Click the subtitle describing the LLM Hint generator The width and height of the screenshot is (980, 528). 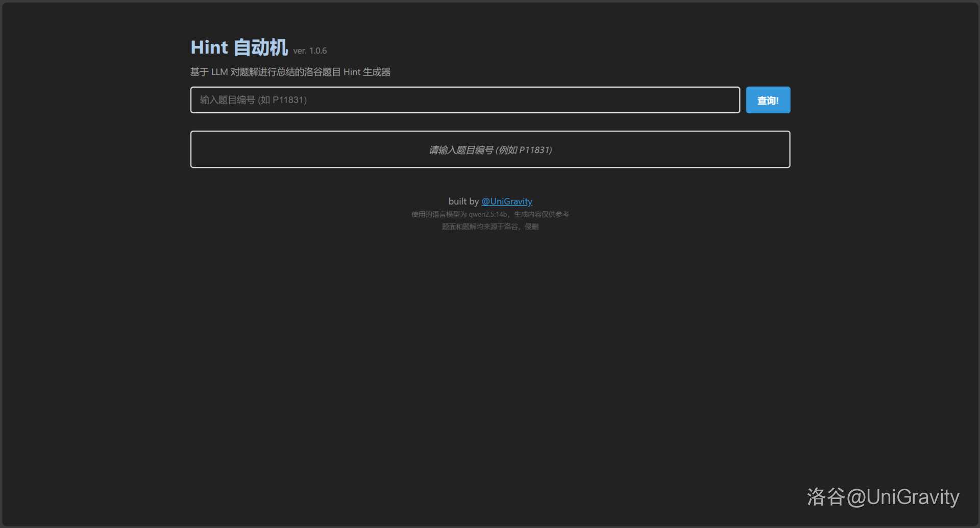pos(290,72)
